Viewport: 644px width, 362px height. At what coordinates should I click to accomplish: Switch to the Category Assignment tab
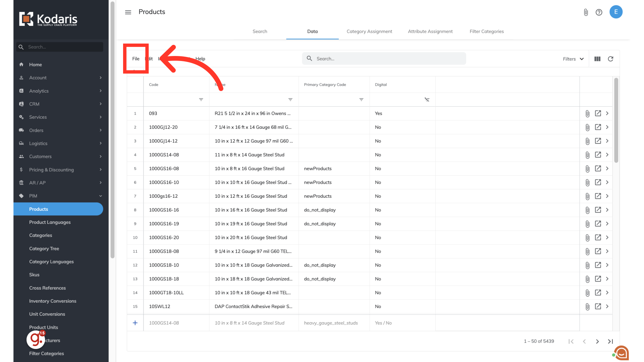click(x=369, y=32)
